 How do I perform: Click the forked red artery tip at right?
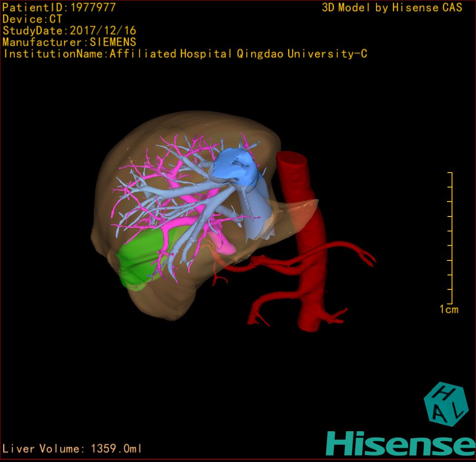pyautogui.click(x=369, y=259)
